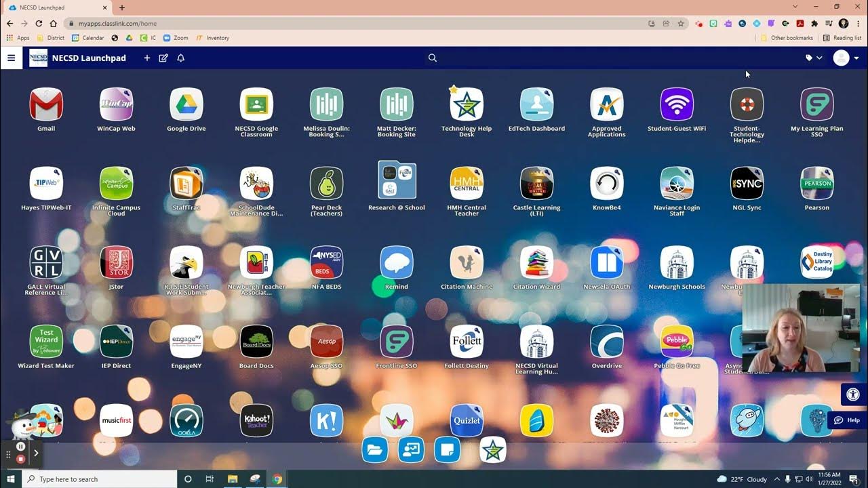Open Citation Wizard
Viewport: 868px width, 488px height.
click(x=536, y=262)
